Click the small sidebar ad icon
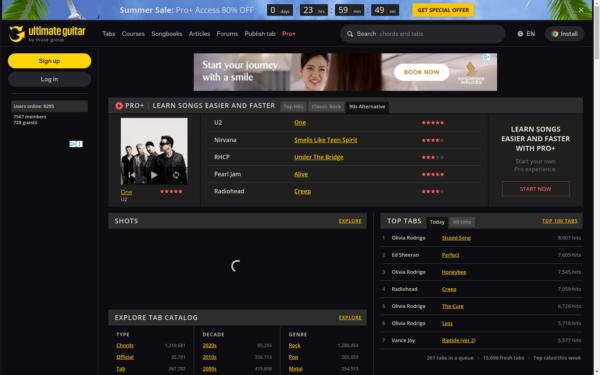 [x=76, y=144]
